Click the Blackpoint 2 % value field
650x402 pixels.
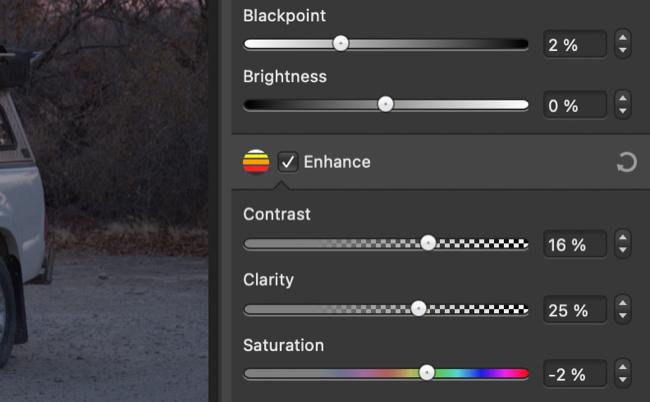(x=575, y=44)
